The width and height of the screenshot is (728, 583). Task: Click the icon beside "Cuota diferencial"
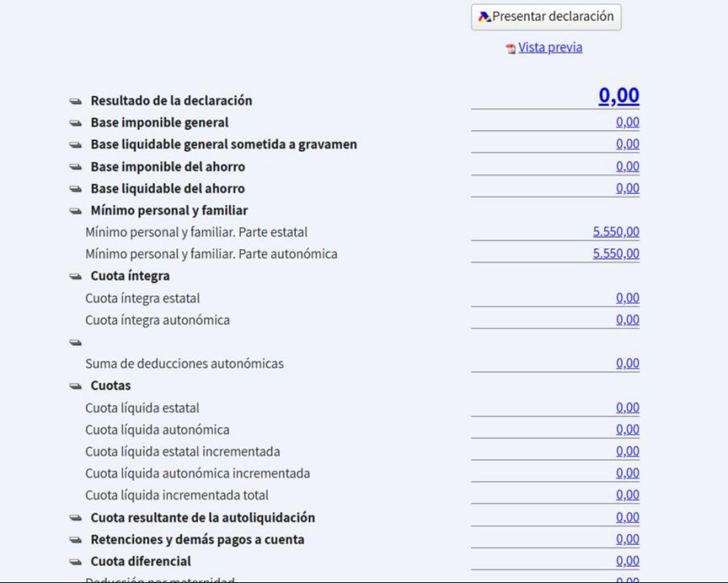74,560
